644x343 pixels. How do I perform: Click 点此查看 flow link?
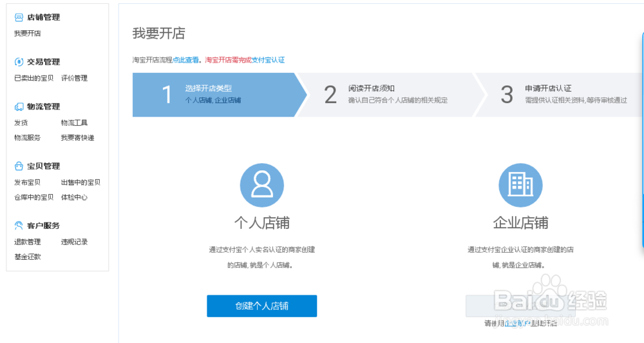(x=185, y=60)
